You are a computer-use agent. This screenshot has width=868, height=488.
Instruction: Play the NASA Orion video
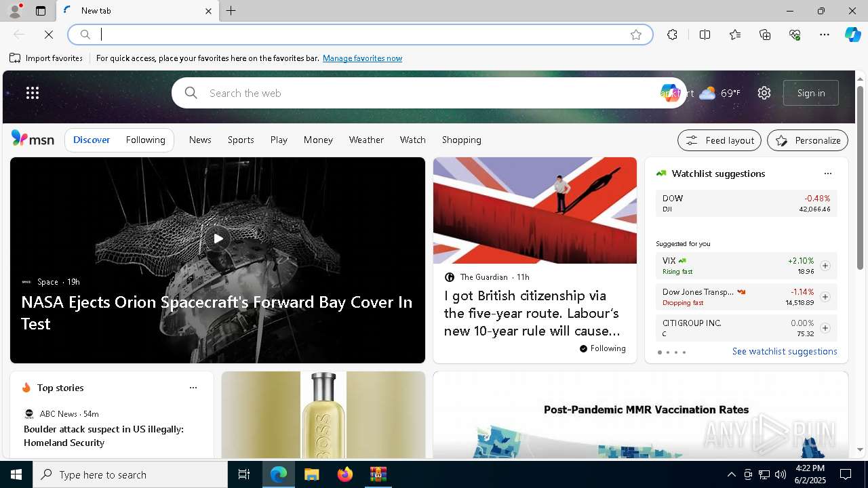pos(218,239)
